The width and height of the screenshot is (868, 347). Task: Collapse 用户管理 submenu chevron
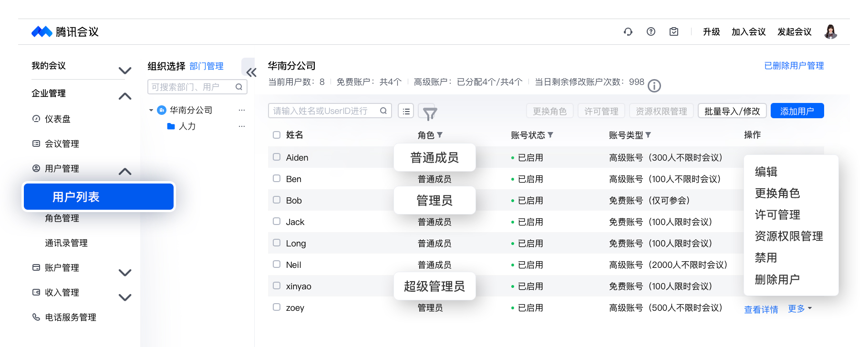[x=125, y=171]
